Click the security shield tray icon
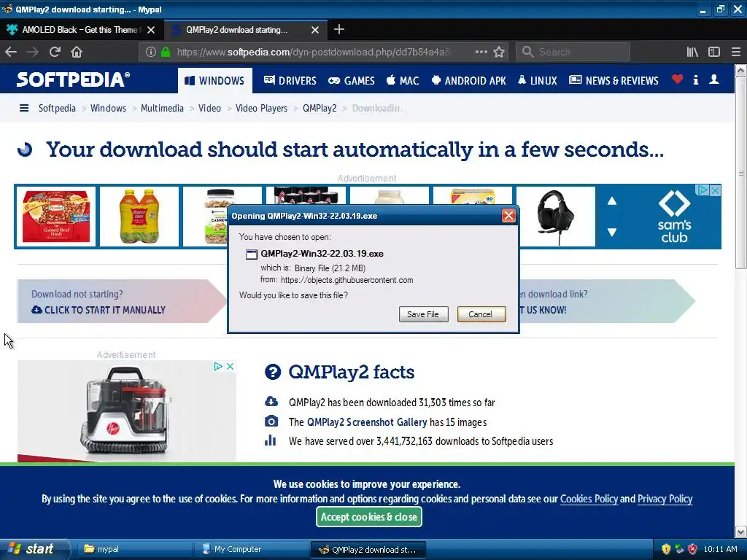Viewport: 747px width, 560px height. (x=666, y=549)
